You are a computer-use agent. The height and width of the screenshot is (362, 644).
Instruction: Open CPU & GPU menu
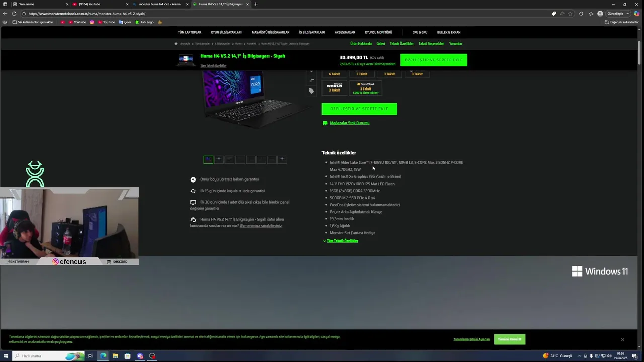click(x=420, y=32)
